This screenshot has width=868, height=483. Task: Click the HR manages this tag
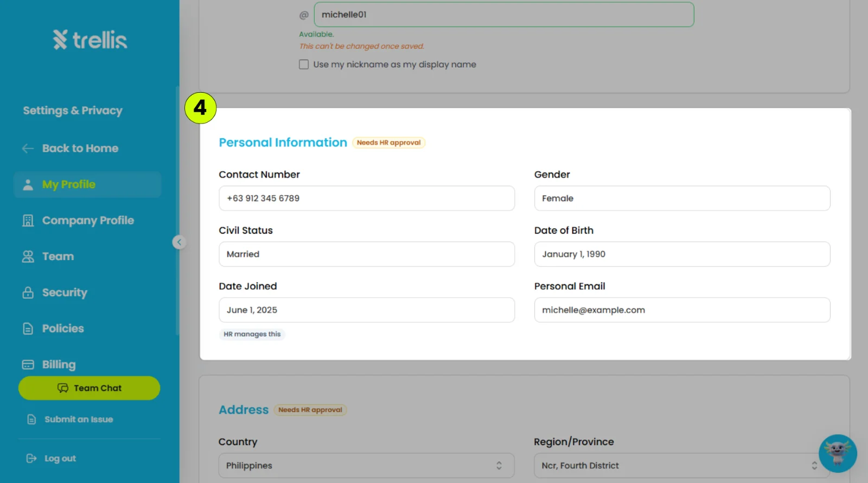tap(252, 334)
